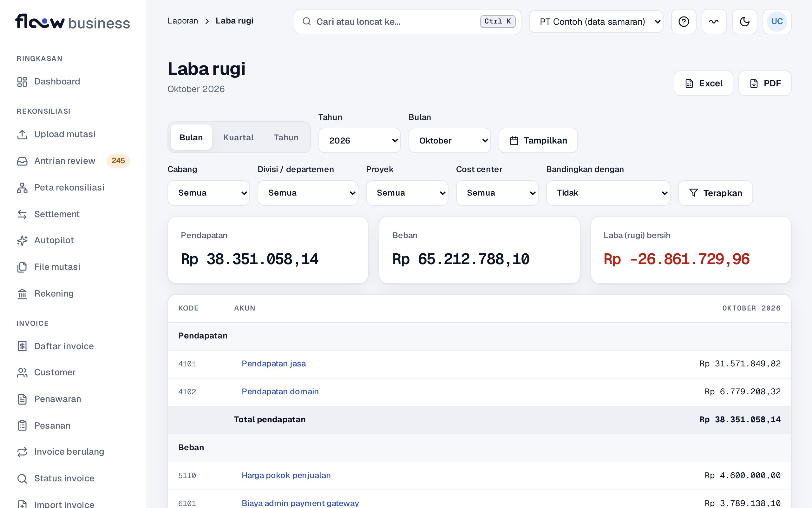This screenshot has width=812, height=508.
Task: Click the Peta rekonsiliasi icon
Action: 22,188
